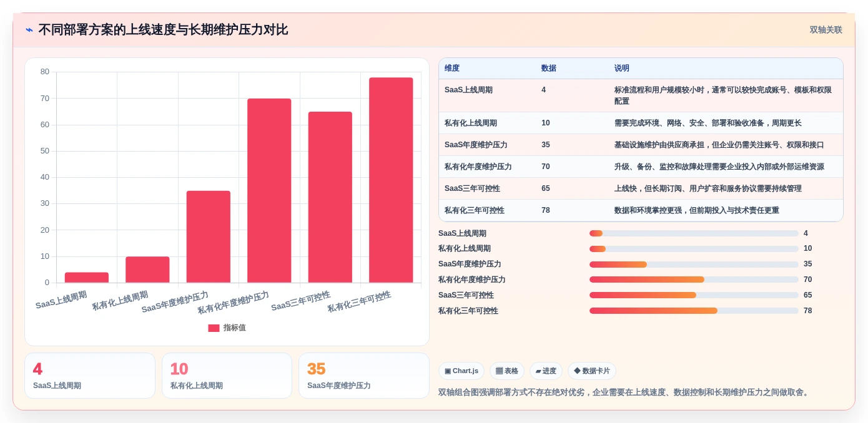The image size is (868, 423).
Task: Click table value 78 in 数据 column
Action: coord(546,211)
